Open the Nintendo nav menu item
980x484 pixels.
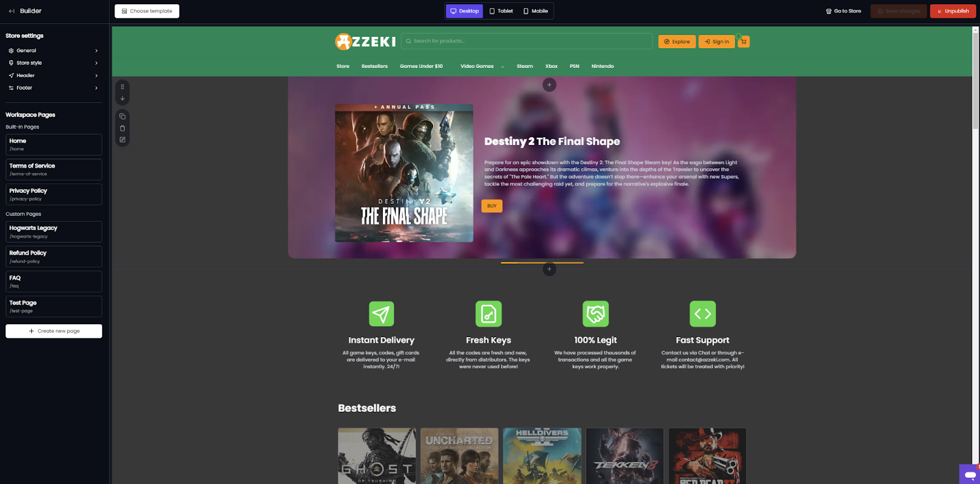603,66
